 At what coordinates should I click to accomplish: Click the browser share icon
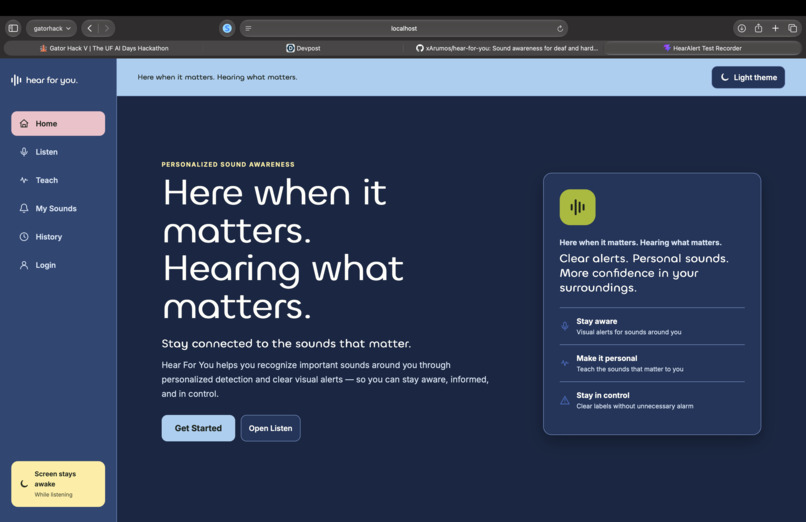(758, 28)
